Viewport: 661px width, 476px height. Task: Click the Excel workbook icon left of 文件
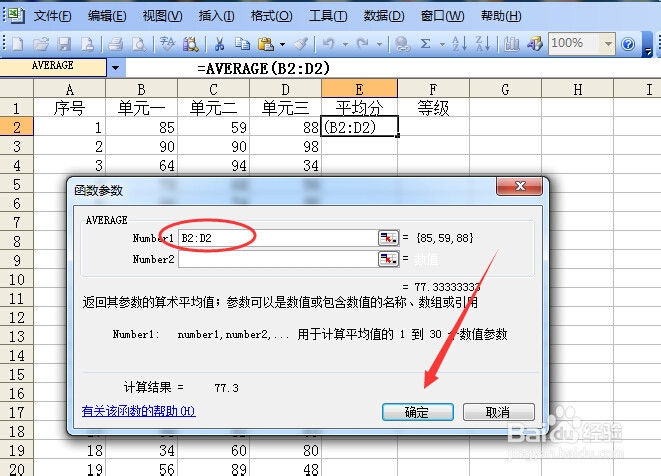tap(16, 15)
